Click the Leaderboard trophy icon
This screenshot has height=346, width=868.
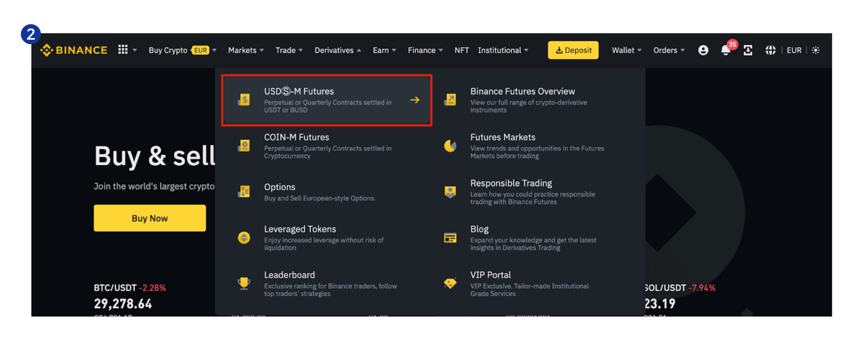(x=244, y=283)
